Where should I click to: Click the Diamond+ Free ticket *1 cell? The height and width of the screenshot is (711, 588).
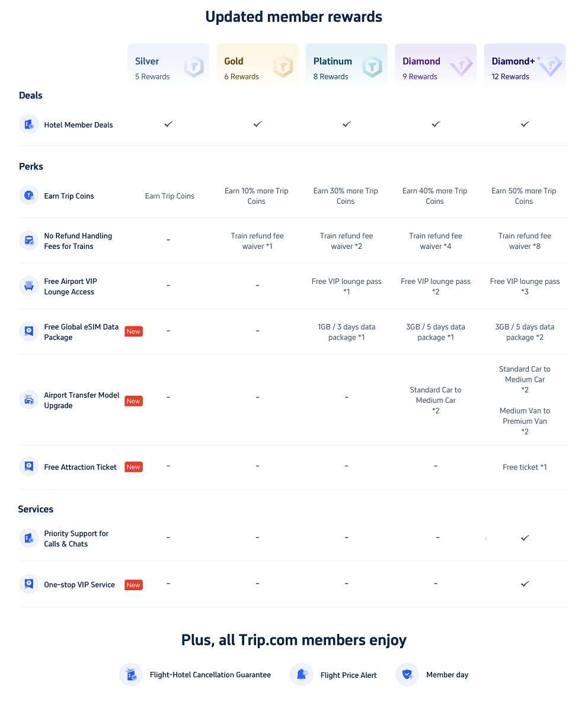click(525, 467)
